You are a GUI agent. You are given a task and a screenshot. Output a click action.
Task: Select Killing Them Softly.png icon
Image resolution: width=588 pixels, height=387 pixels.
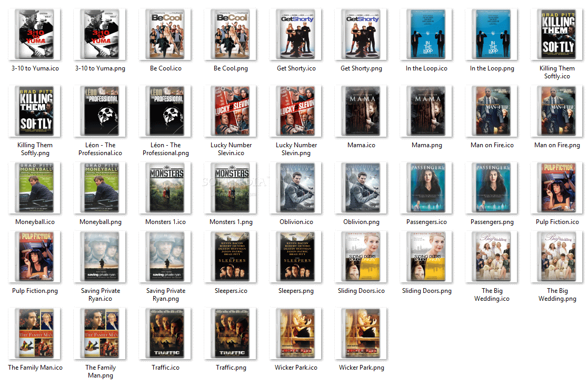click(x=35, y=111)
